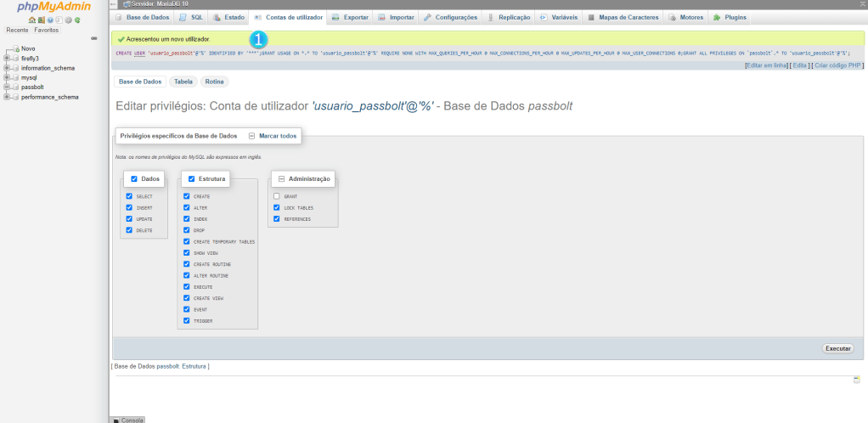Click the Criar código PHP link
The height and width of the screenshot is (423, 868).
(x=838, y=65)
